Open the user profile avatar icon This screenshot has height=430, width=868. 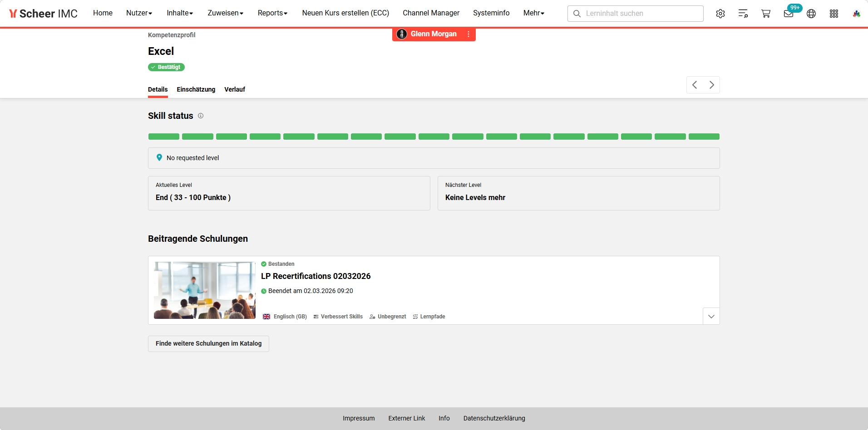pos(857,14)
